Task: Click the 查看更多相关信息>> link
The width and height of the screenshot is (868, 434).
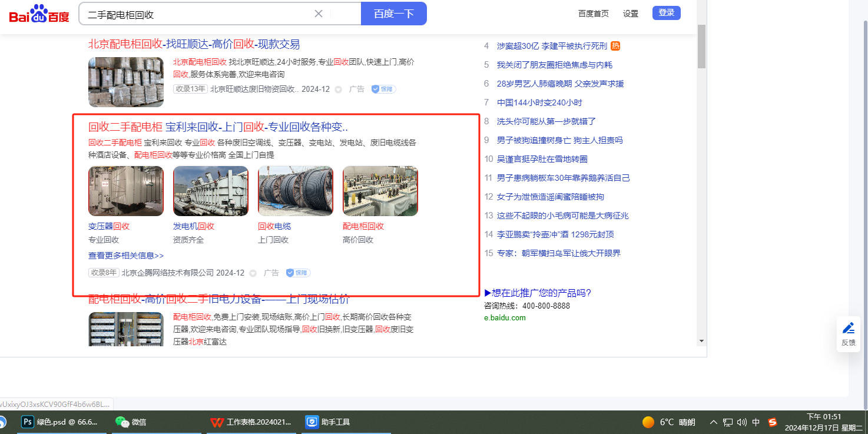Action: point(126,256)
